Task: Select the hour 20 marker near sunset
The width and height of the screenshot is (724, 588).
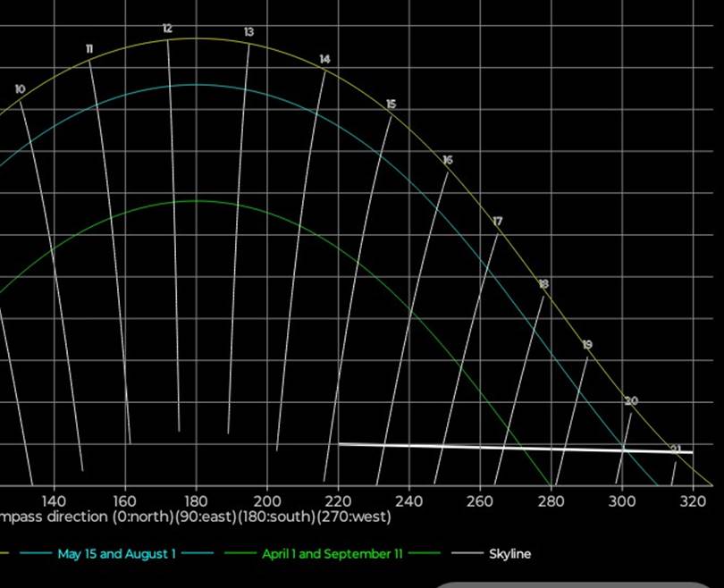Action: pyautogui.click(x=631, y=401)
